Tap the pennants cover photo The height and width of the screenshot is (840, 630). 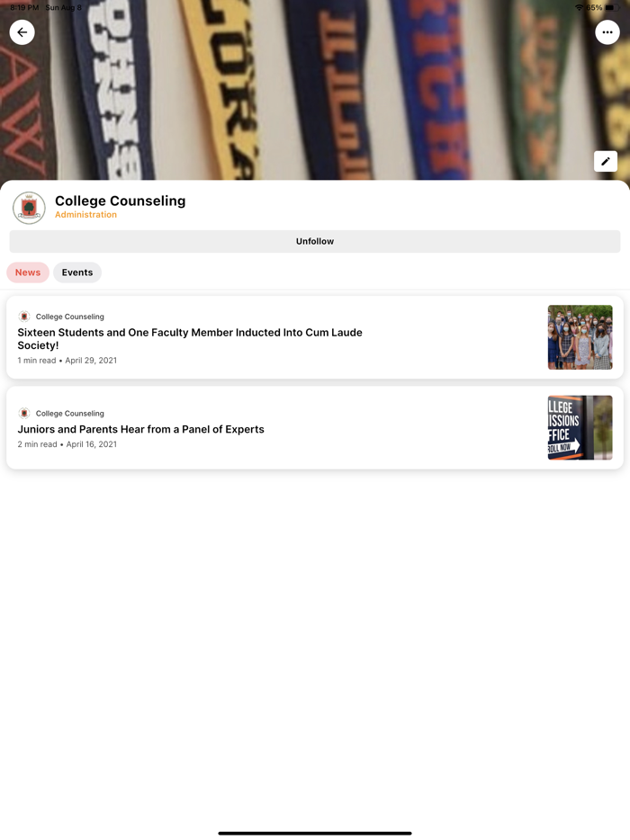click(x=315, y=90)
